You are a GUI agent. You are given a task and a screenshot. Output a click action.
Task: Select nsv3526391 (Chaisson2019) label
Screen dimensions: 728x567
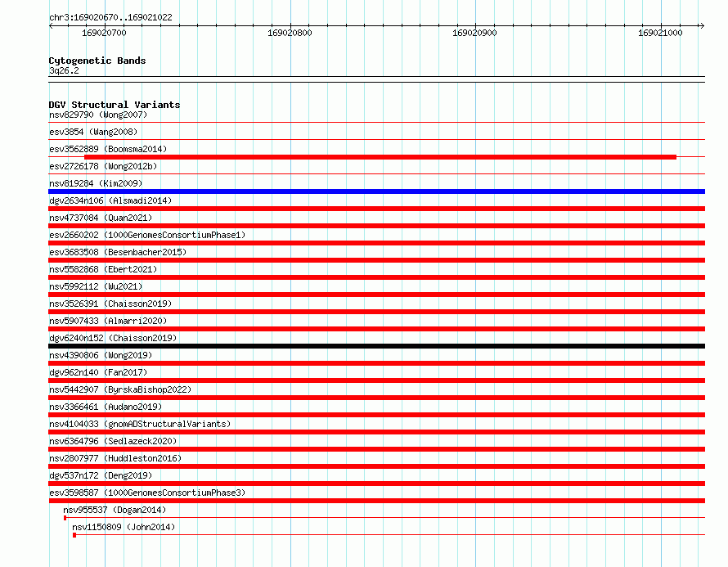(110, 304)
